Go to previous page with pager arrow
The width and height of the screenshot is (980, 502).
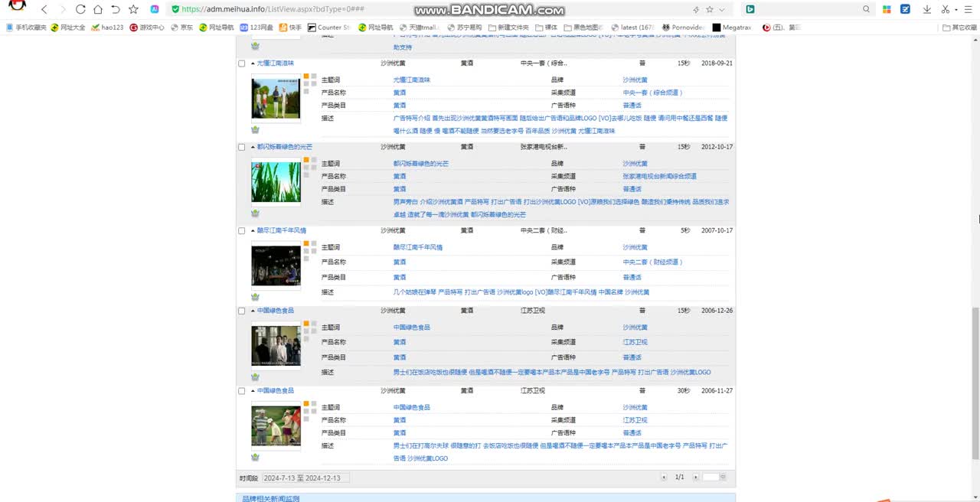664,478
